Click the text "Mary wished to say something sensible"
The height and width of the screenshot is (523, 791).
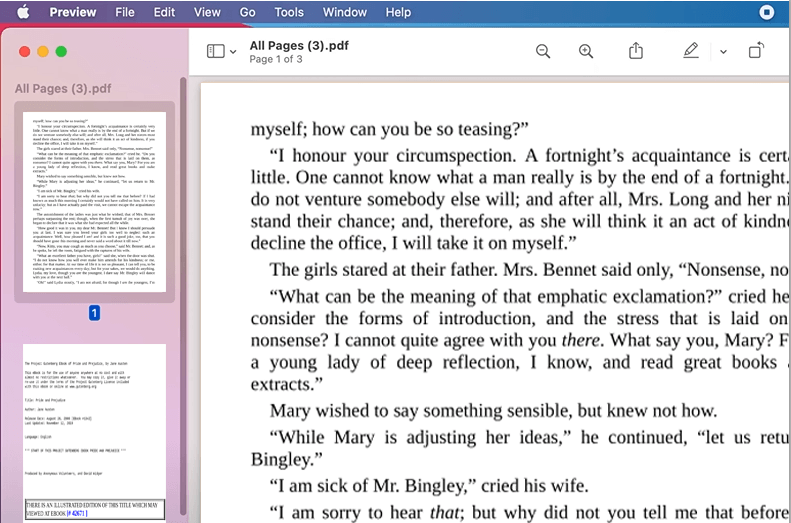click(x=421, y=411)
